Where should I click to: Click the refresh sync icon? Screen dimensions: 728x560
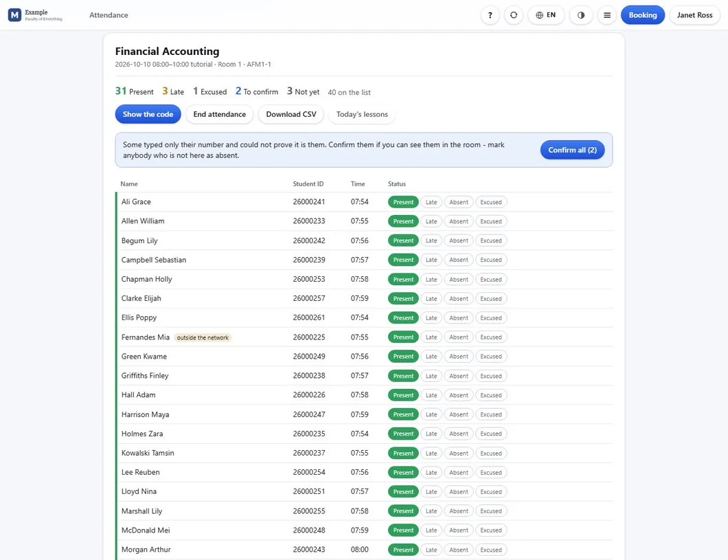[x=514, y=15]
